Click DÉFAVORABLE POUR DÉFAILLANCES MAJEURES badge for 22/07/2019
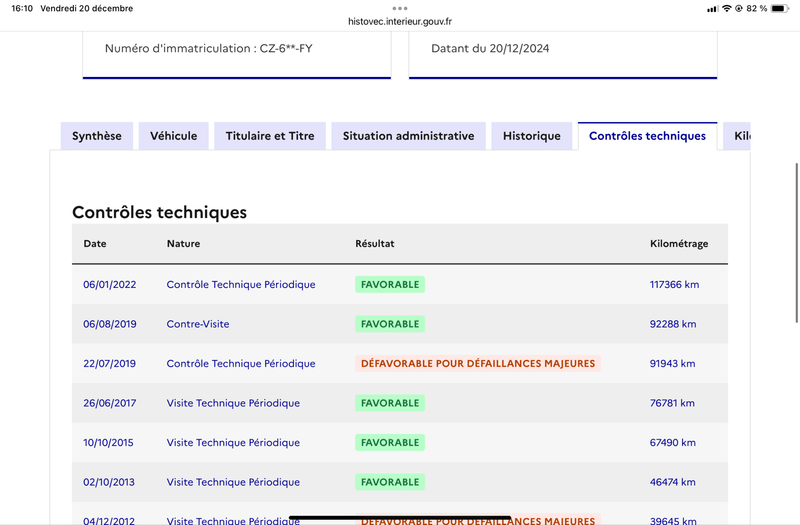Screen dimensions: 800x525 (x=478, y=363)
